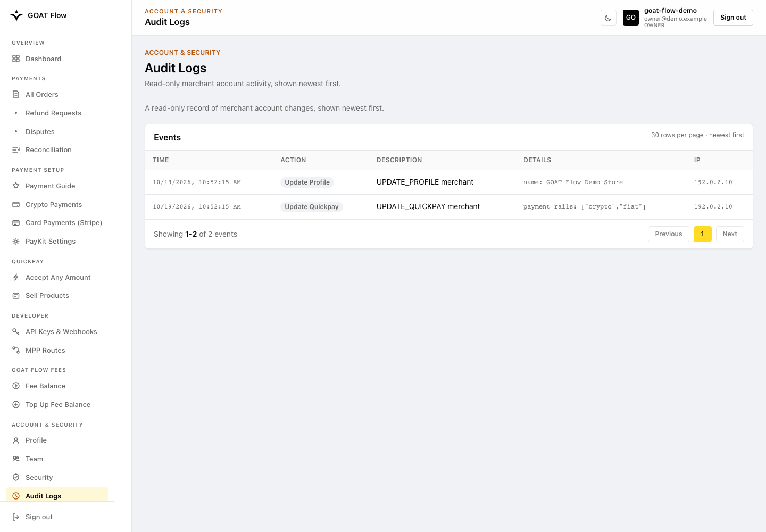Click the TIME column header
766x532 pixels.
pos(161,160)
